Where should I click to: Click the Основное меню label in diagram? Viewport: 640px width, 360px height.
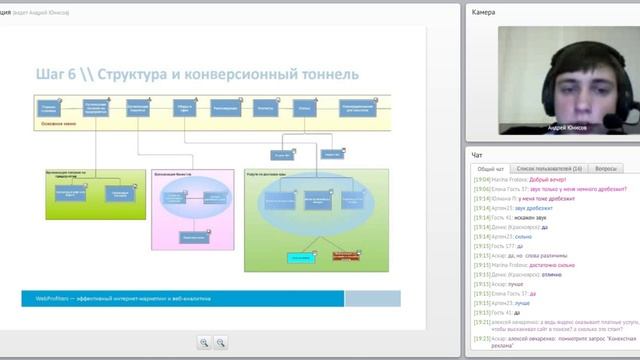(x=58, y=124)
